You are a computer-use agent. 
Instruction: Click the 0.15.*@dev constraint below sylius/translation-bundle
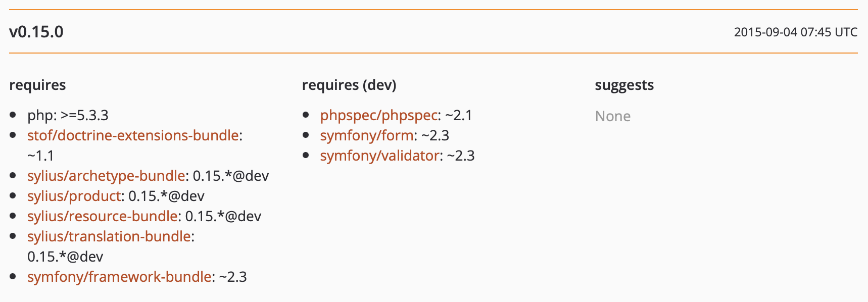(65, 257)
